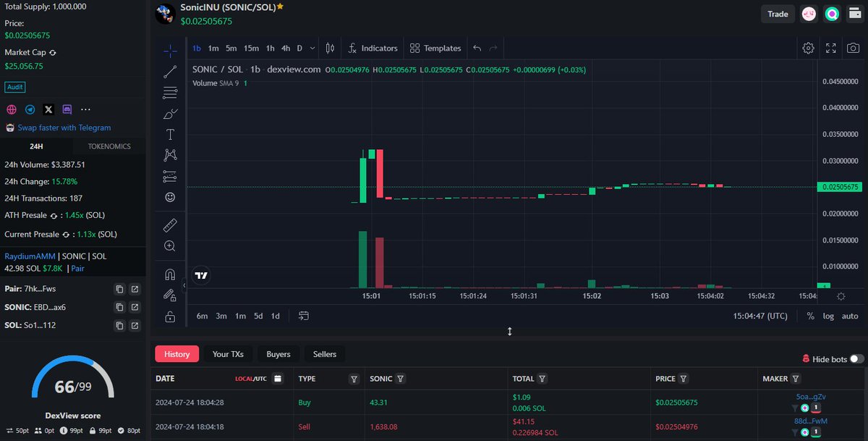
Task: Open the chart patterns tool
Action: point(170,154)
